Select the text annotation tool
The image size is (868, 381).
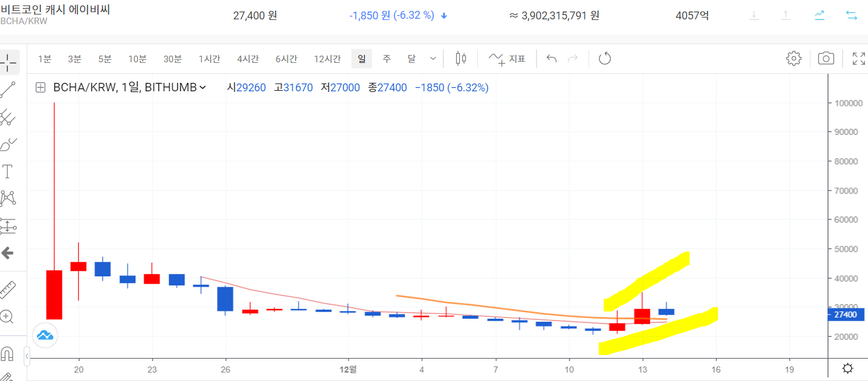8,171
